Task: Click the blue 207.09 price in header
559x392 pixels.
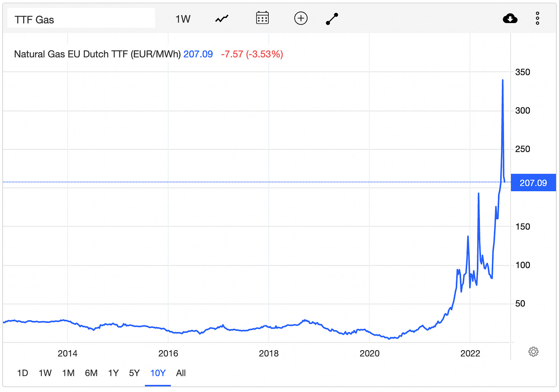Action: click(x=198, y=54)
